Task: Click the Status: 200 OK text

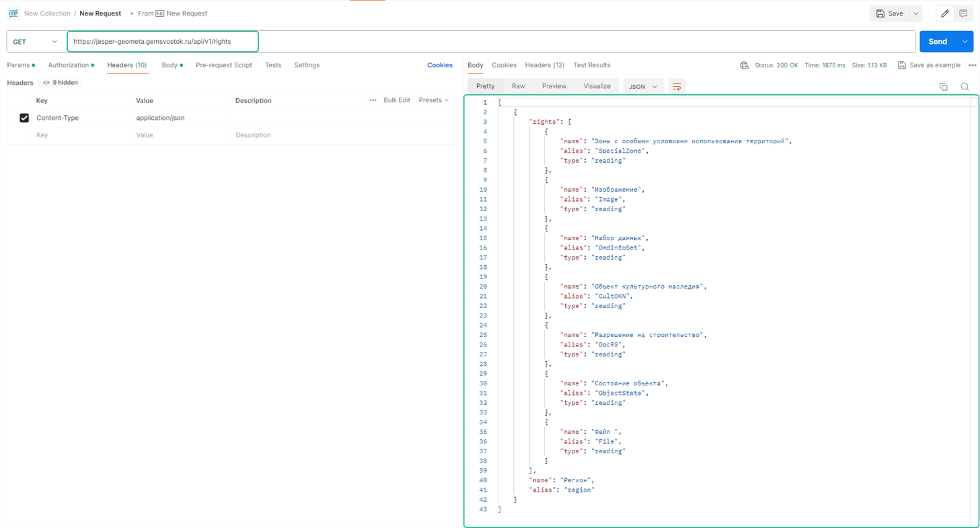Action: [x=776, y=65]
